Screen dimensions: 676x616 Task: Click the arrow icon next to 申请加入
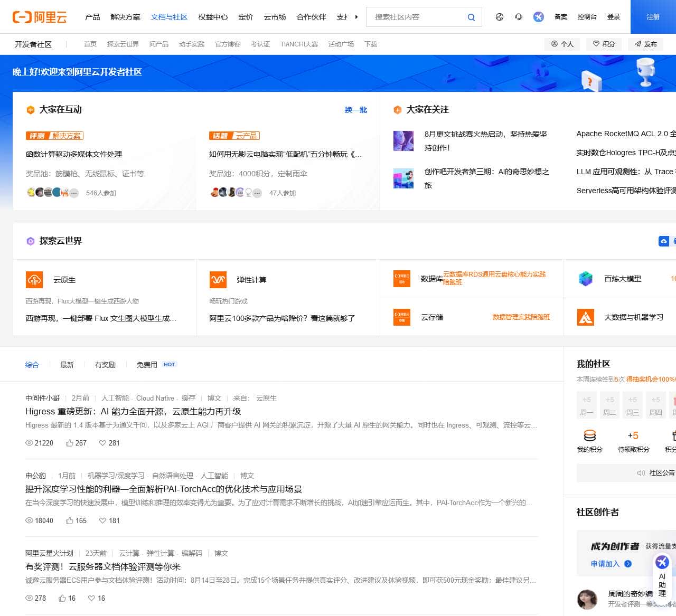click(x=628, y=564)
